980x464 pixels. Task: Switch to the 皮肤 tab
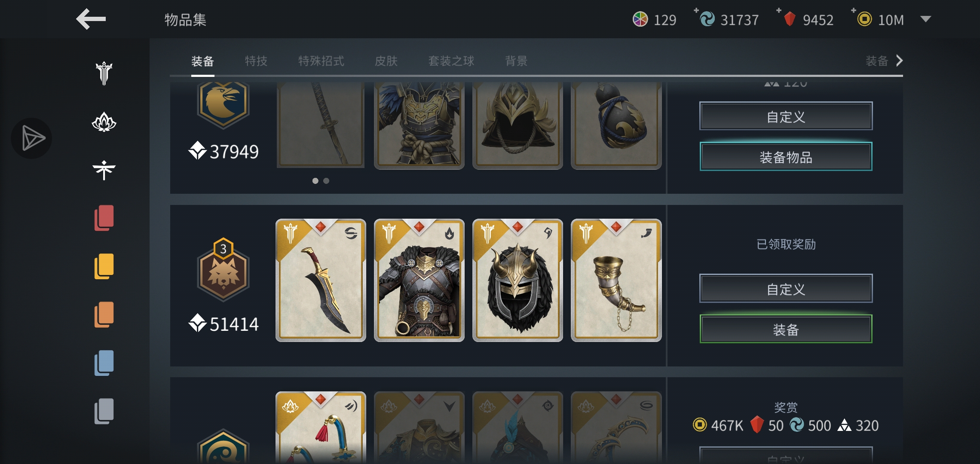click(x=386, y=61)
